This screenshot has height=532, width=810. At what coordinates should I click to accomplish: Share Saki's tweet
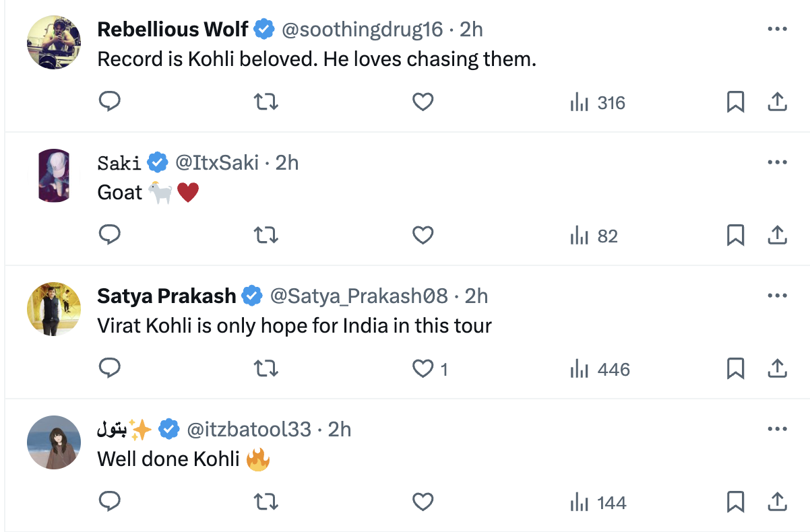click(x=777, y=236)
